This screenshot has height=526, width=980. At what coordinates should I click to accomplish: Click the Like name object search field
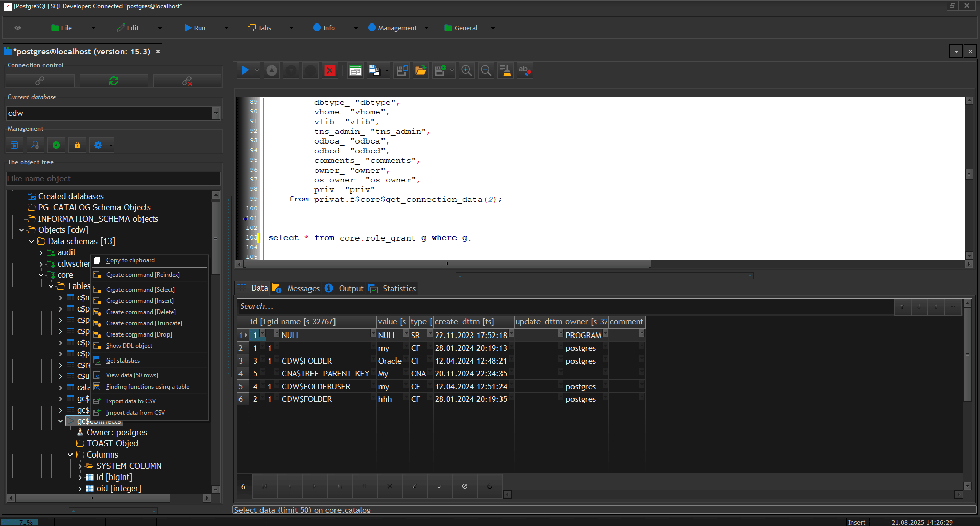click(x=113, y=179)
